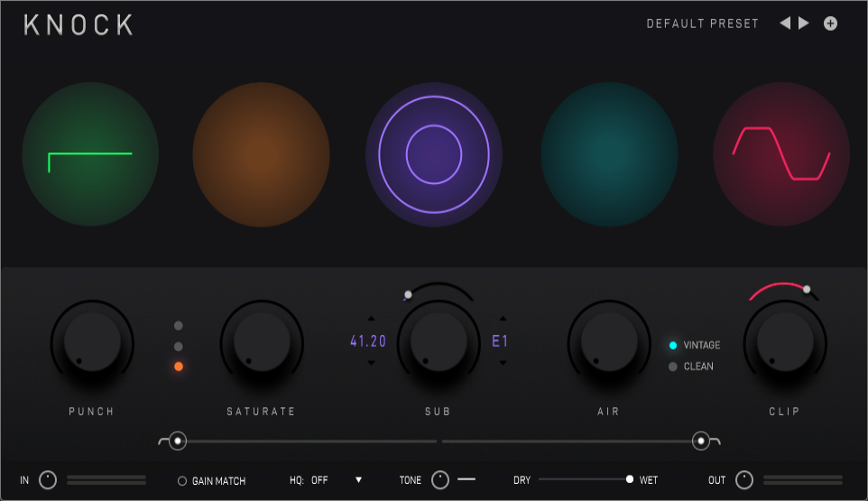Enable the Gain Match option

[182, 481]
